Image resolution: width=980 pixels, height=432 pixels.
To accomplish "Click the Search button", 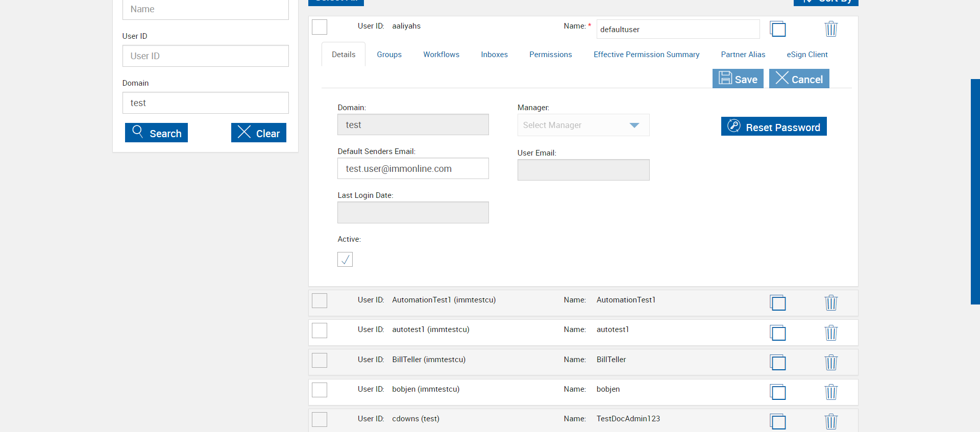I will (x=156, y=133).
